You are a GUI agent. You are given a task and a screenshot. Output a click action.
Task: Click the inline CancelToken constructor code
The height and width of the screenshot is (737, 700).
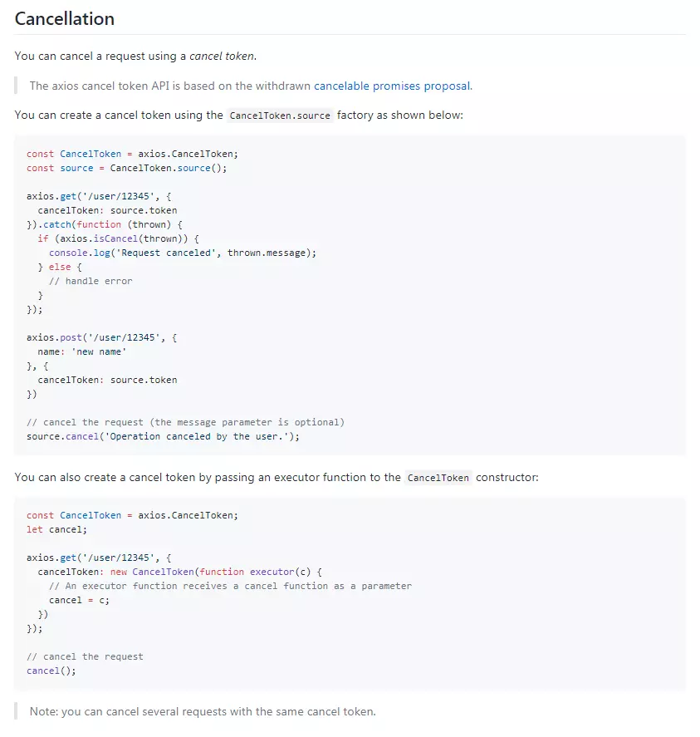438,478
